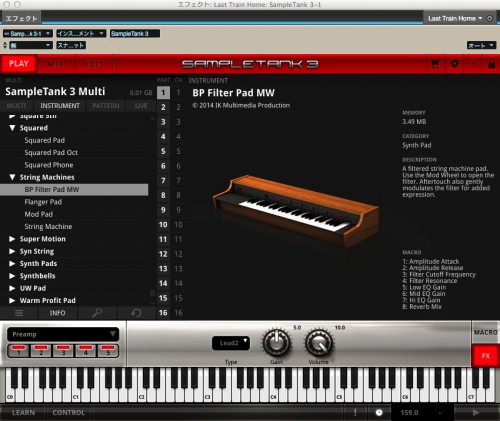This screenshot has height=421, width=500.
Task: Expand the UW Pad folder
Action: point(12,288)
